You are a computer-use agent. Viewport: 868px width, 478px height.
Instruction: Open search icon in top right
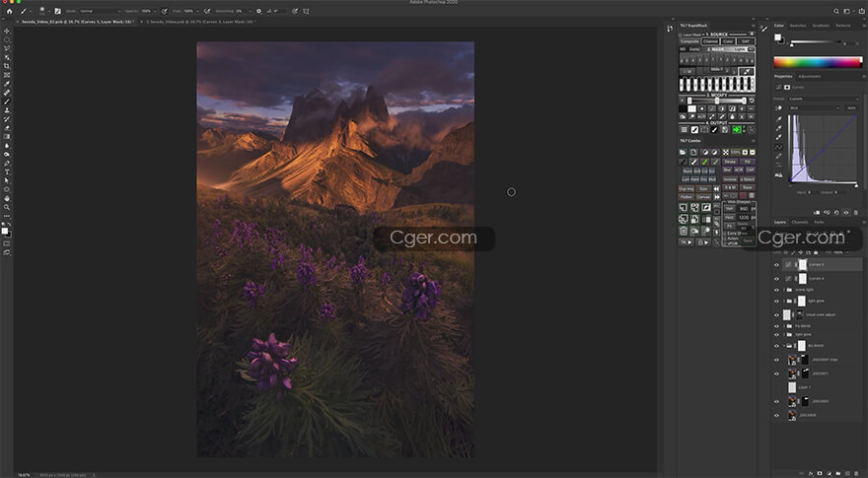click(x=836, y=11)
